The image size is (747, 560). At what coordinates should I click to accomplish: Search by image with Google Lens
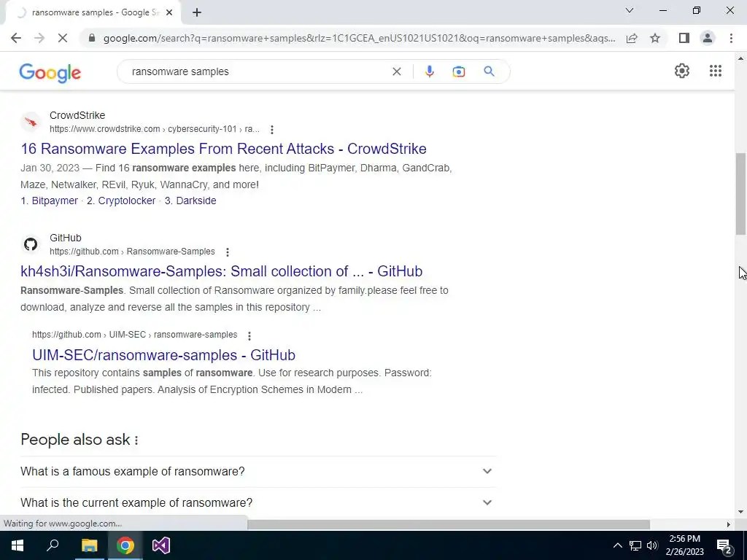point(458,71)
